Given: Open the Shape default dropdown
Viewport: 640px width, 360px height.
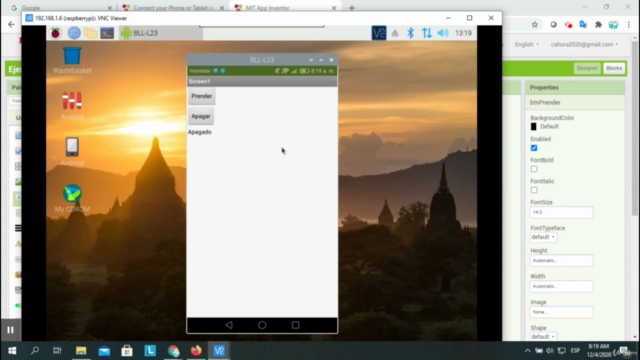Looking at the screenshot, I should pos(543,337).
